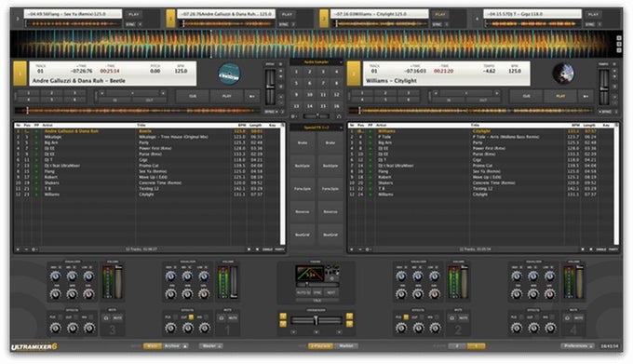Click the left BeatGrid effect button
The height and width of the screenshot is (364, 633).
click(x=303, y=235)
